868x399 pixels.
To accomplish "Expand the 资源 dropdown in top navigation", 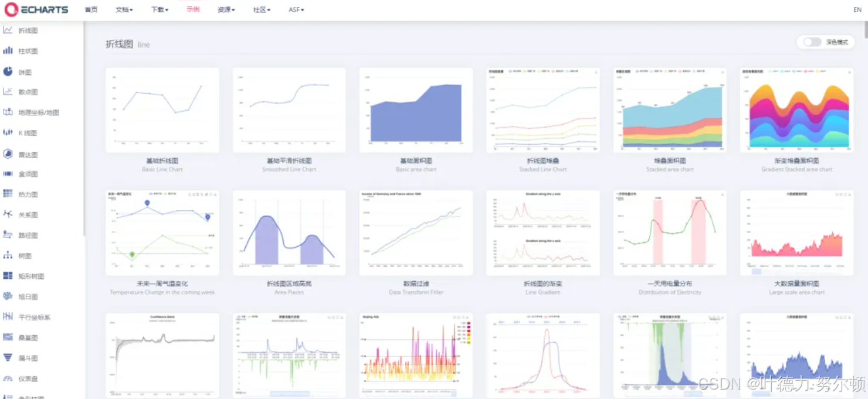I will (x=226, y=9).
